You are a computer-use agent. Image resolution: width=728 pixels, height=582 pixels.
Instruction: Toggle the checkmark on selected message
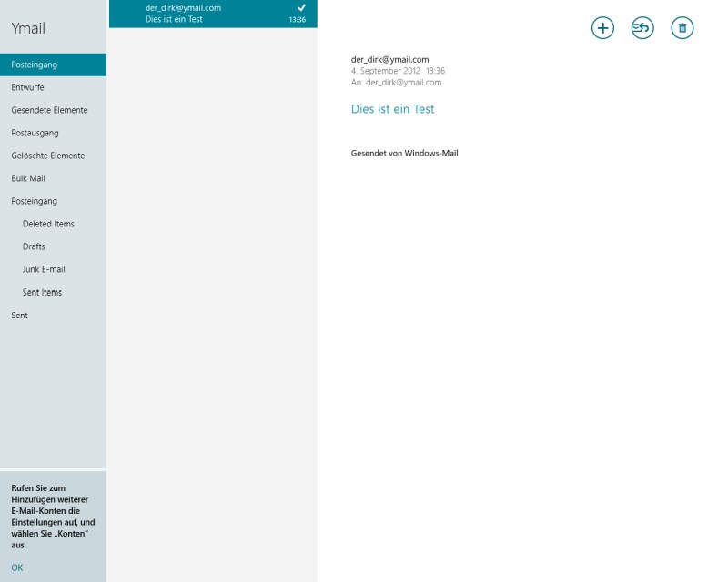302,7
